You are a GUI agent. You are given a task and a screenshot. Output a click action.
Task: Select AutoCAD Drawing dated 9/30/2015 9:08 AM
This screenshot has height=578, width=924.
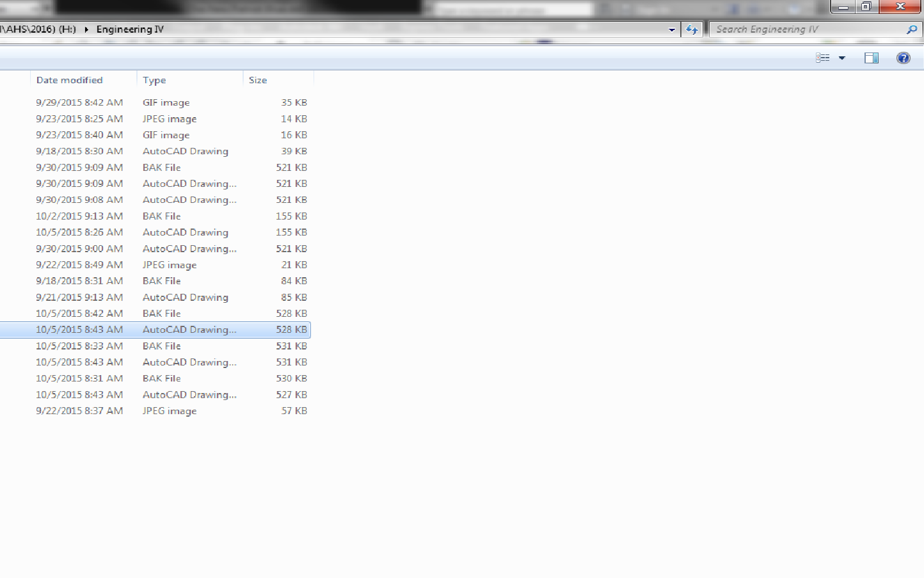[x=155, y=200]
